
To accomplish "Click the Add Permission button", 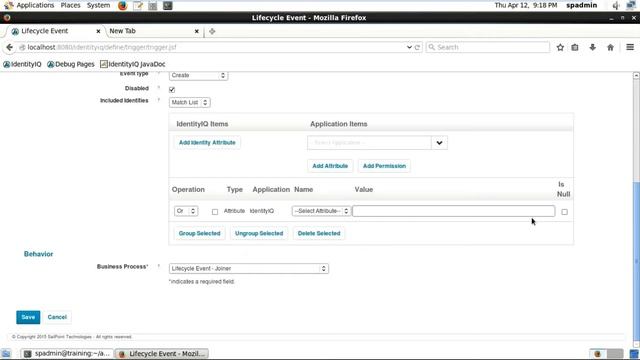I will click(384, 166).
